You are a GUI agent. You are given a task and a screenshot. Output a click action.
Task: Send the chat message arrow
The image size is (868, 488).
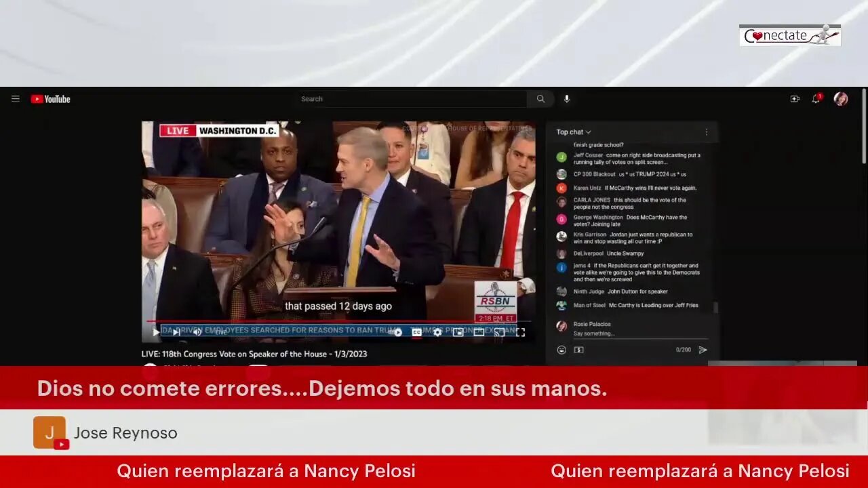click(x=703, y=350)
